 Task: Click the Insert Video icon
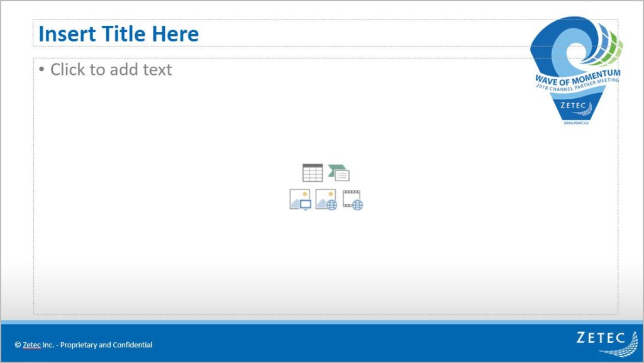pos(352,199)
